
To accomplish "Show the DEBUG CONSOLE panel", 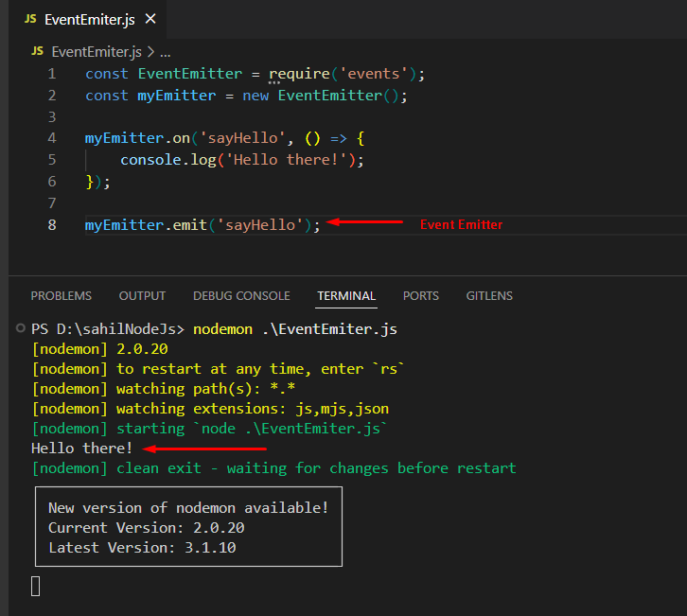I will pyautogui.click(x=241, y=295).
